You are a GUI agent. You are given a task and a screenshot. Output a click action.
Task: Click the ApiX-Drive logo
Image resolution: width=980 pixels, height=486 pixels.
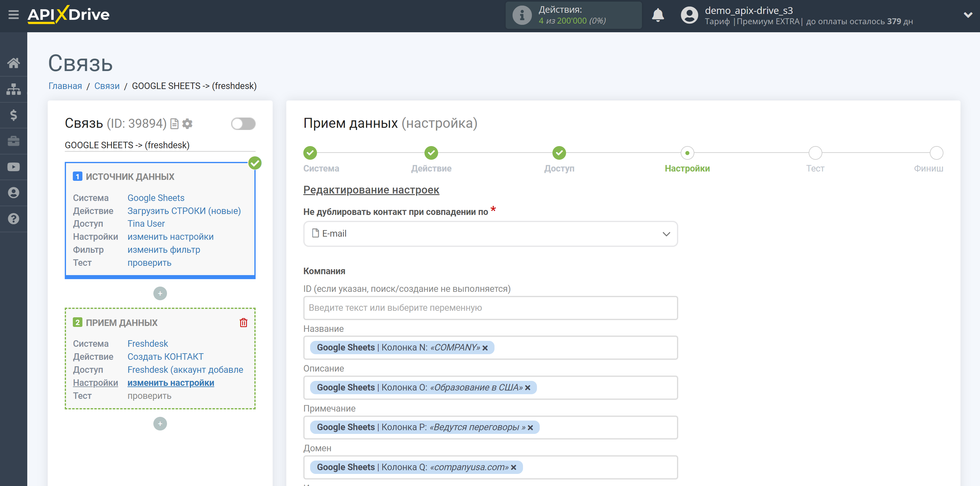point(68,15)
